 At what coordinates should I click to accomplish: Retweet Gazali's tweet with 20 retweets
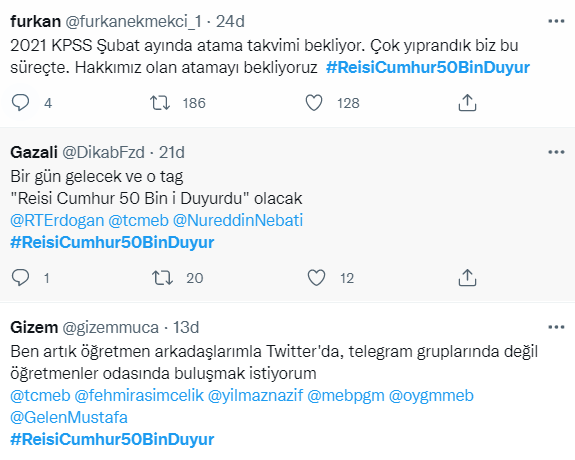(162, 278)
